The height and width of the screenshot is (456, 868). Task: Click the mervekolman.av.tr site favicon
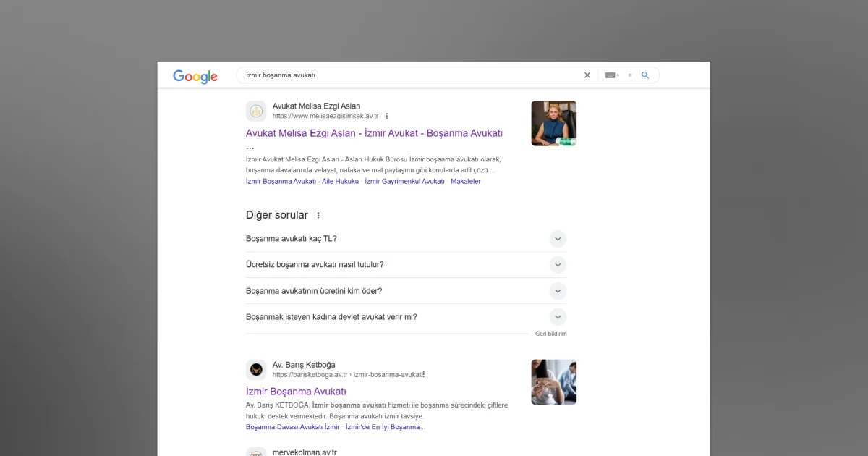256,453
